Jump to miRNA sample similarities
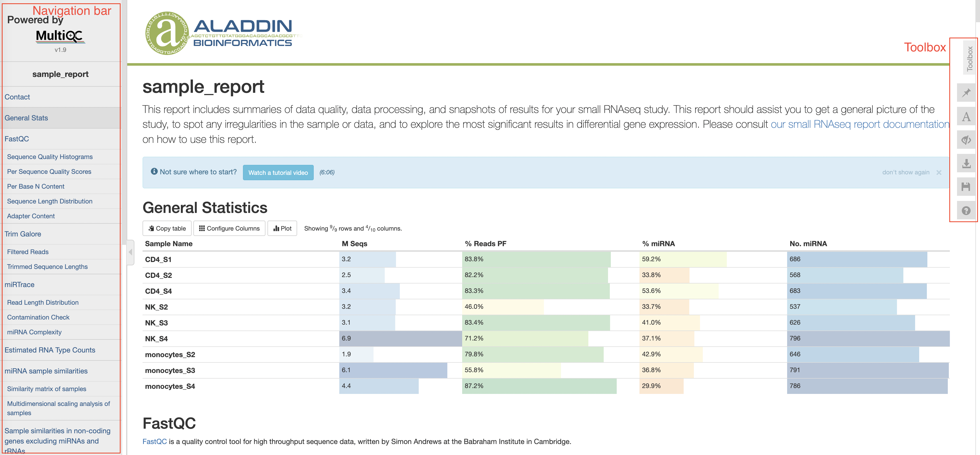This screenshot has width=980, height=455. point(46,371)
